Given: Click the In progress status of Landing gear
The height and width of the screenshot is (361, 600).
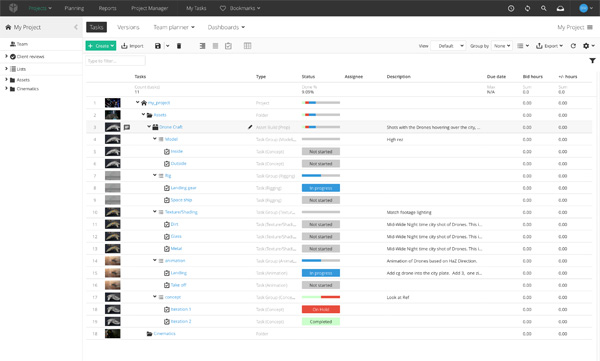Looking at the screenshot, I should click(321, 188).
